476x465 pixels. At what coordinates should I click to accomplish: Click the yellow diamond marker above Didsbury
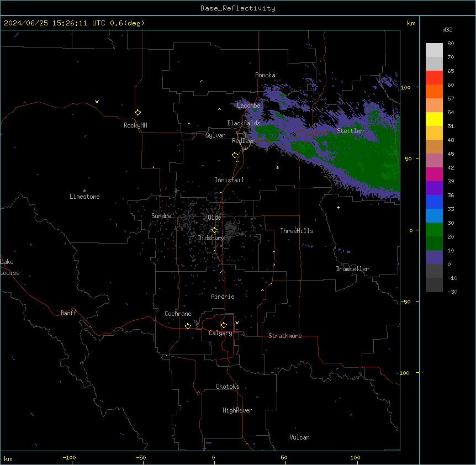(214, 230)
